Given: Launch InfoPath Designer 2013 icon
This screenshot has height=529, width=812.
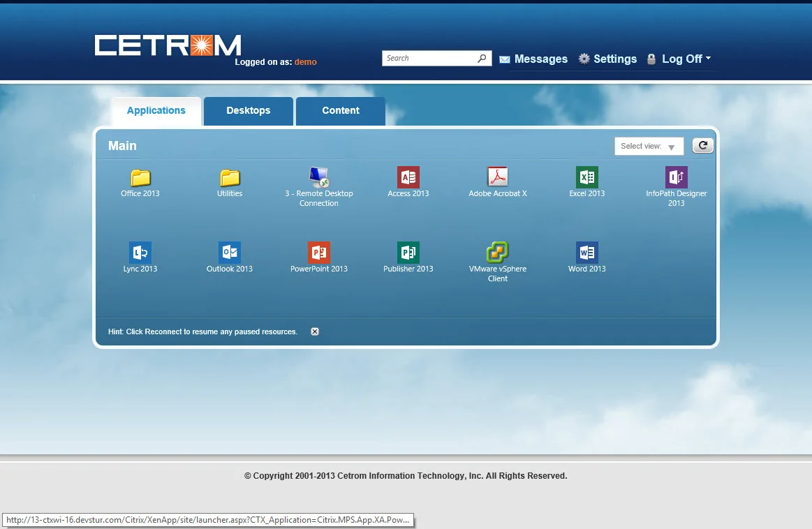Looking at the screenshot, I should click(x=677, y=177).
